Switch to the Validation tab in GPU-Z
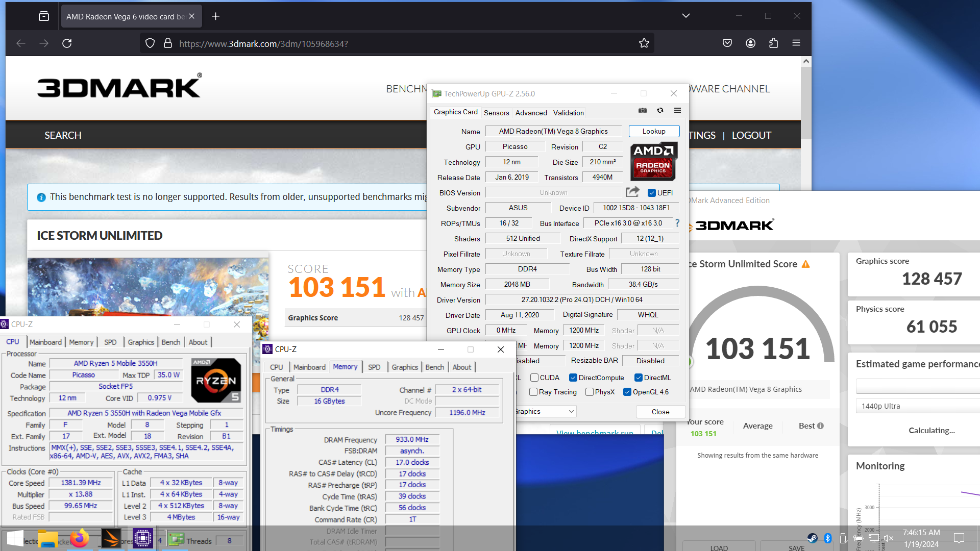980x551 pixels. 568,113
